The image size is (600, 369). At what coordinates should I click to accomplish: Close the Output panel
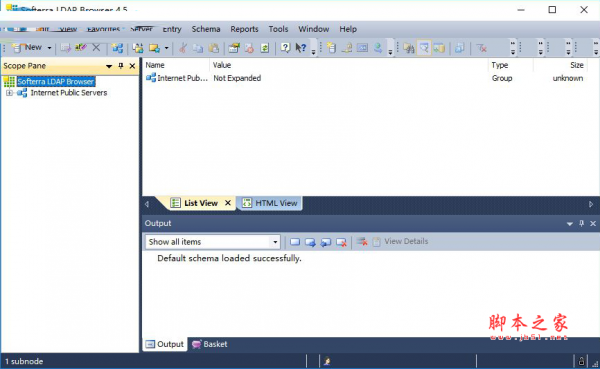coord(593,223)
